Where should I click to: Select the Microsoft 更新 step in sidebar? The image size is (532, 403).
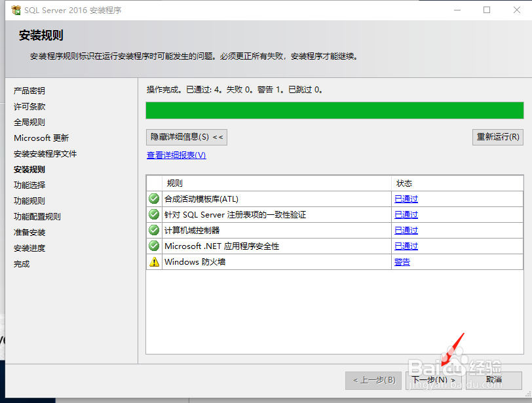[x=41, y=138]
